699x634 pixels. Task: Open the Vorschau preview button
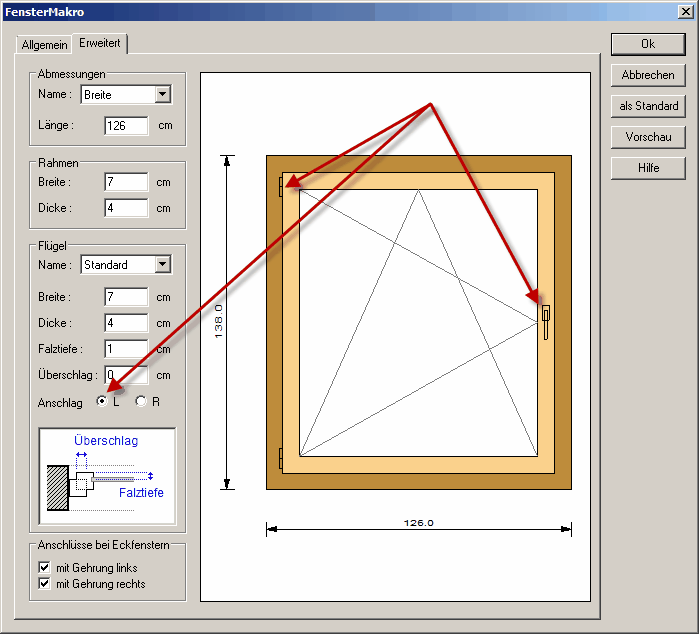[648, 137]
